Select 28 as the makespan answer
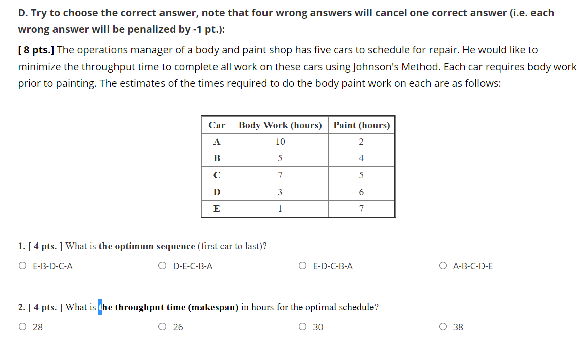Image resolution: width=588 pixels, height=364 pixels. click(22, 327)
